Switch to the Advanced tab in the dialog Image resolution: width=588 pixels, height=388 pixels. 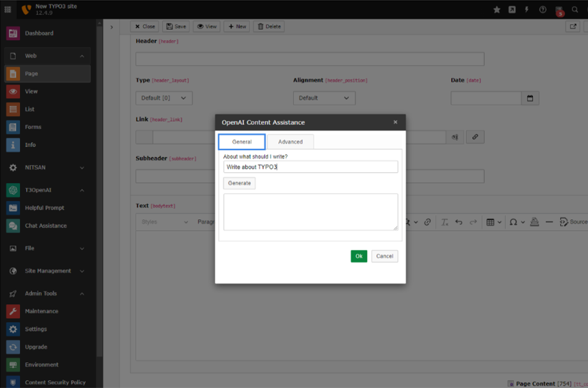(290, 142)
